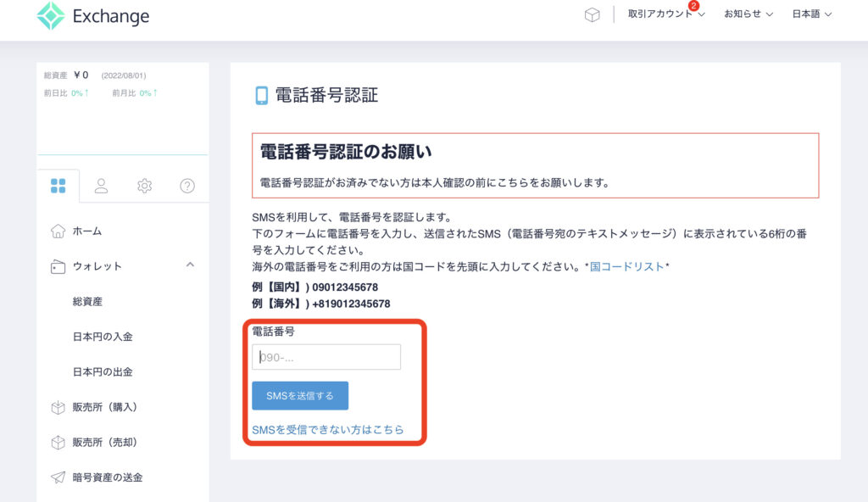Open the help question mark icon
The height and width of the screenshot is (502, 868).
tap(187, 186)
